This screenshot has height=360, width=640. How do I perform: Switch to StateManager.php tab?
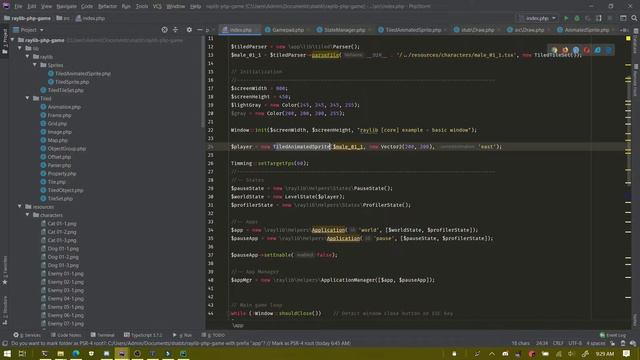342,30
